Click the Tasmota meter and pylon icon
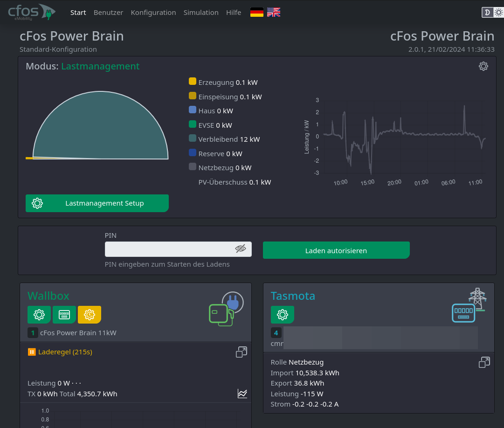 469,305
